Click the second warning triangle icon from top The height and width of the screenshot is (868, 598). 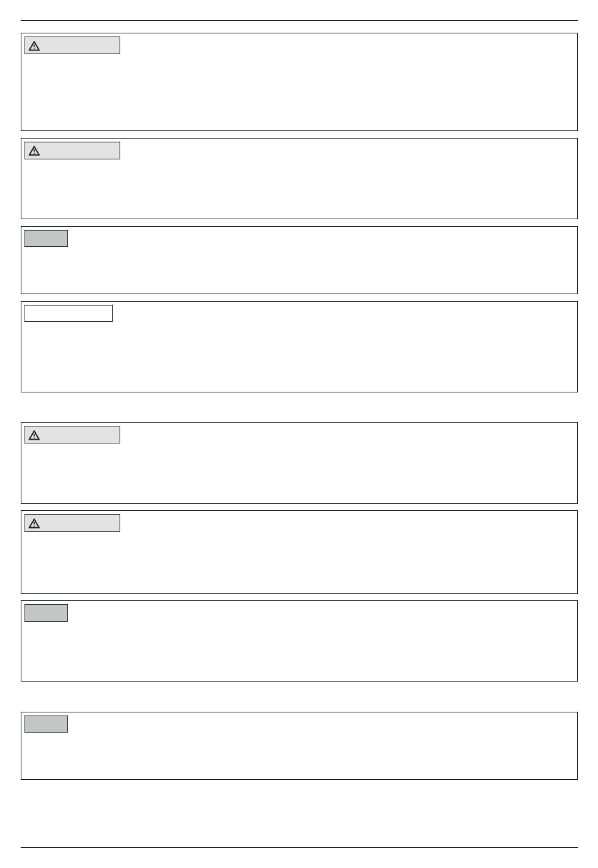(x=34, y=151)
